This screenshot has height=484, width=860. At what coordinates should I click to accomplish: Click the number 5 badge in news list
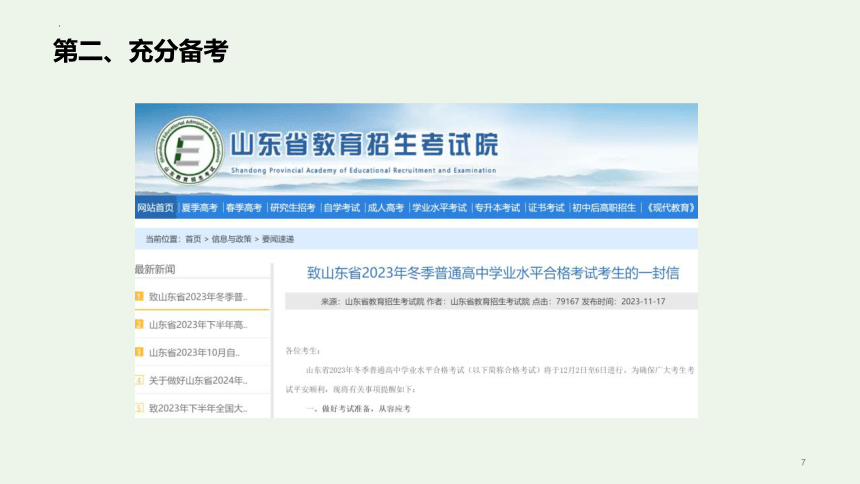click(139, 408)
